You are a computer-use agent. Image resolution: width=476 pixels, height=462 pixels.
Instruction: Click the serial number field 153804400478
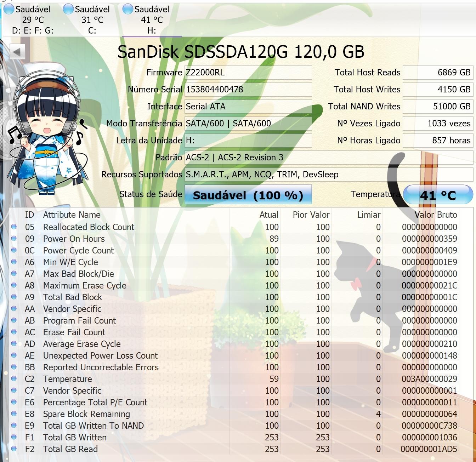pyautogui.click(x=248, y=90)
